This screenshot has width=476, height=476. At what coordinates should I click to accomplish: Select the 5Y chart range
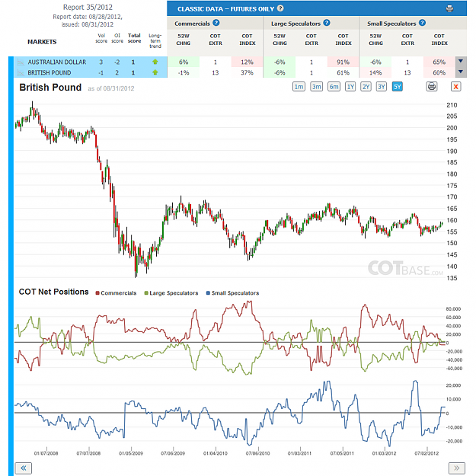point(398,87)
